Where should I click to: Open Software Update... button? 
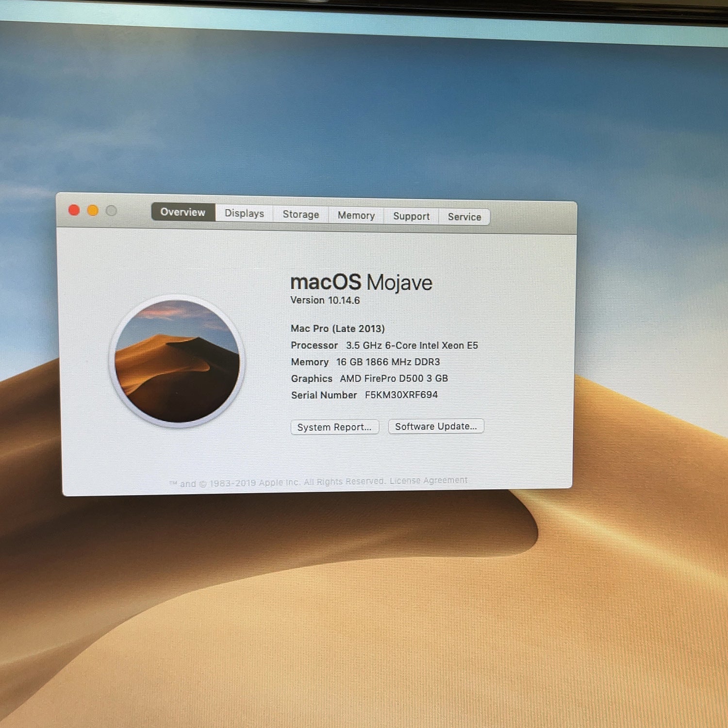(436, 426)
